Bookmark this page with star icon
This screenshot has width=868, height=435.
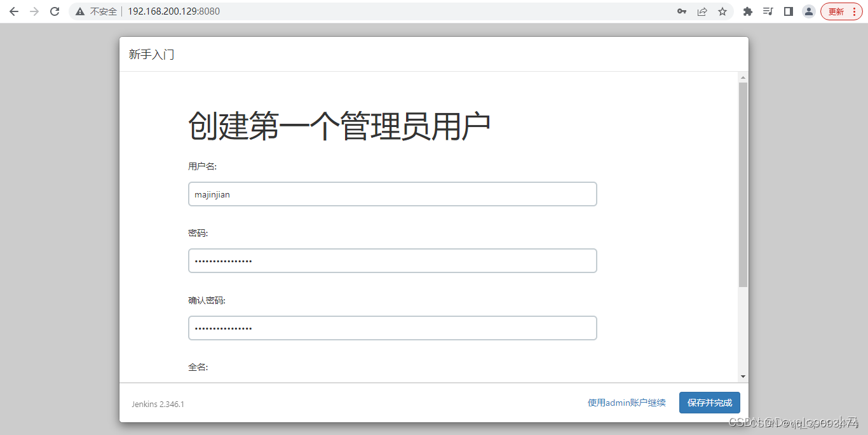click(722, 11)
